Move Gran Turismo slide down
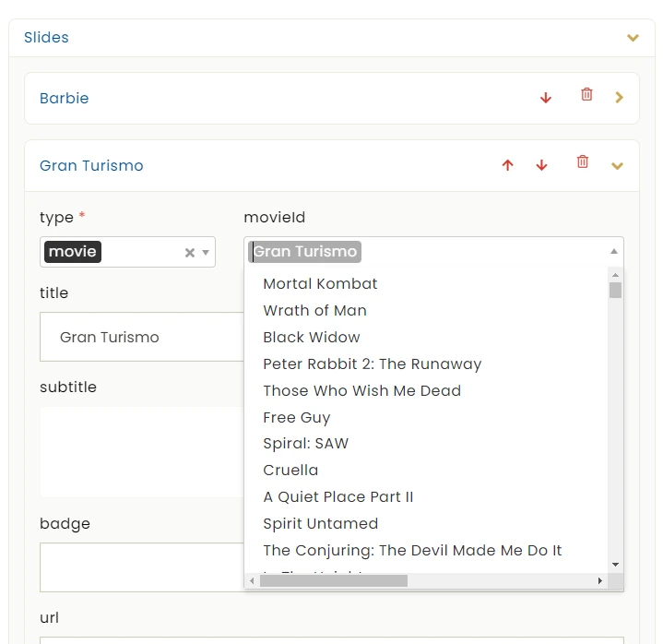Screen dimensions: 663x644 point(541,165)
